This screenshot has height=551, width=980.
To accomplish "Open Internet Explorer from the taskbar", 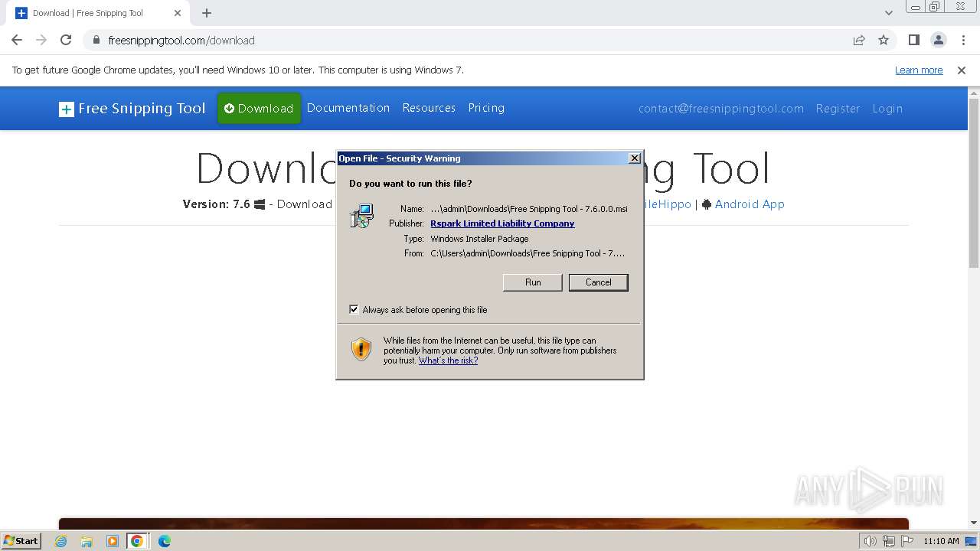I will 61,541.
